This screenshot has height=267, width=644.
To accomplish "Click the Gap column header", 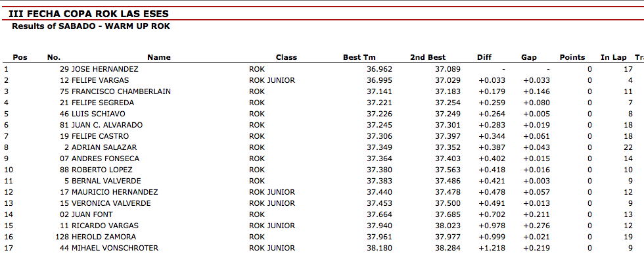I will (x=529, y=57).
